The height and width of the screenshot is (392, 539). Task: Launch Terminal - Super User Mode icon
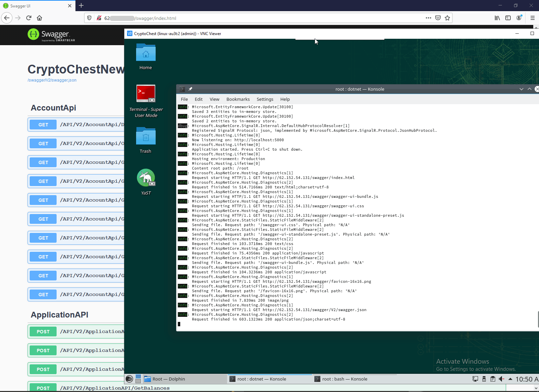pos(146,101)
